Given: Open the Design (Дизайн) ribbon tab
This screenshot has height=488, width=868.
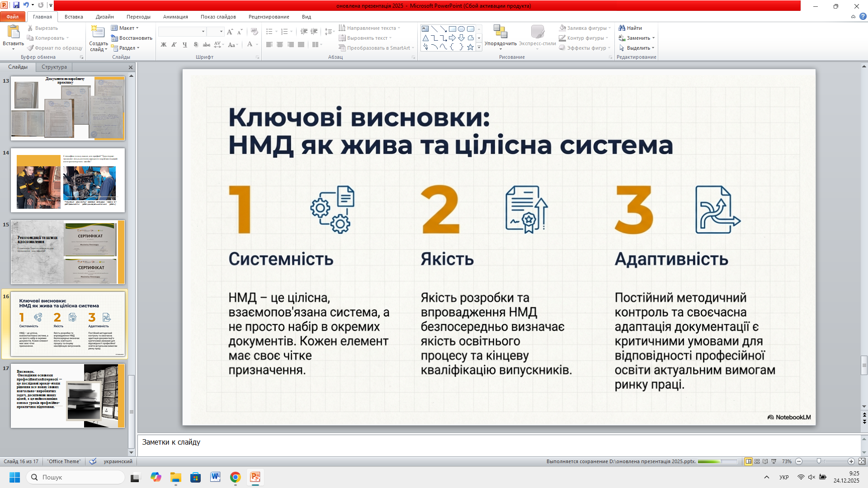Looking at the screenshot, I should pyautogui.click(x=104, y=17).
